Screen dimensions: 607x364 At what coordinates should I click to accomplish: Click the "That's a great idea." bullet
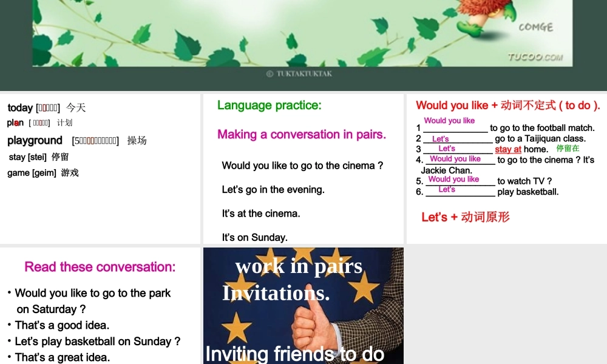[63, 357]
